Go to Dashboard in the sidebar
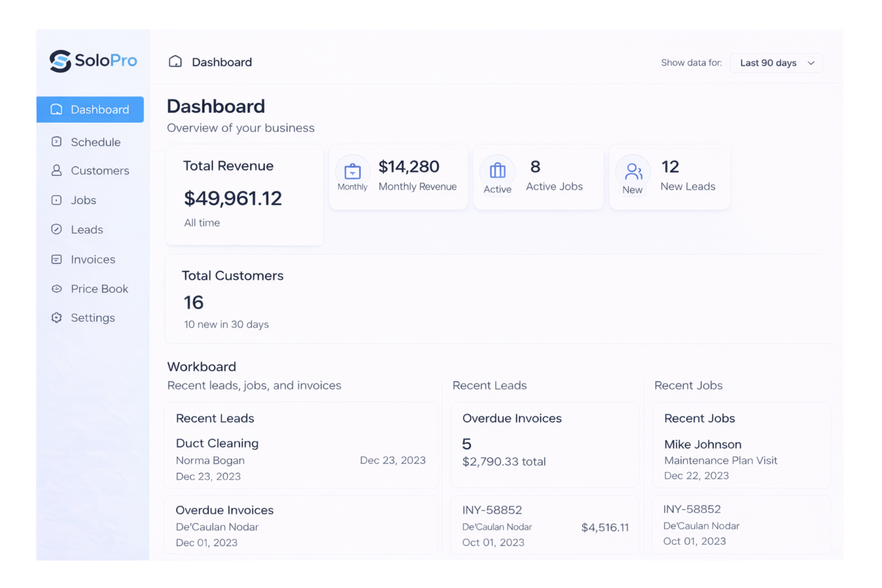 click(90, 109)
